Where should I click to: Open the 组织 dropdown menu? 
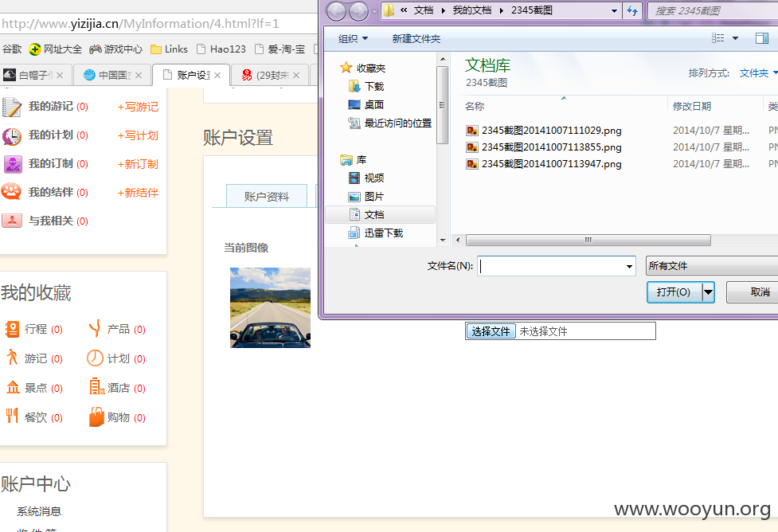pos(353,39)
